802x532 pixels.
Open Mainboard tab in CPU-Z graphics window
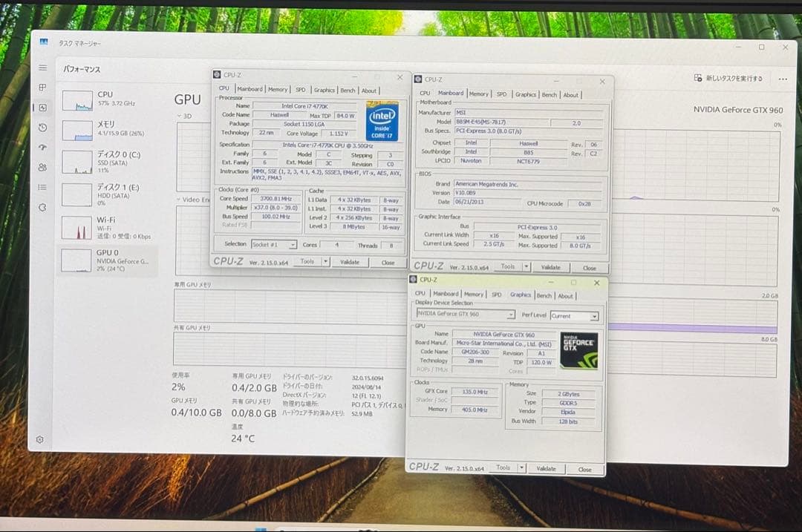coord(446,294)
